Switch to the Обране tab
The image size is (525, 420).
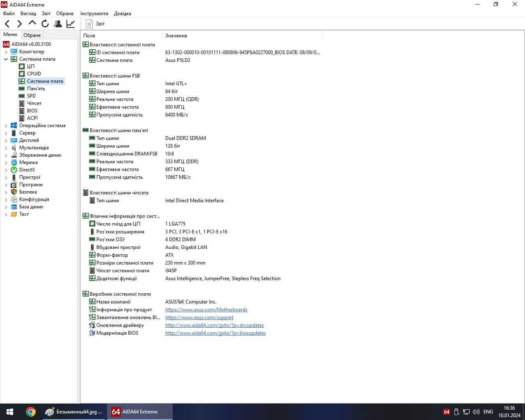[x=32, y=35]
